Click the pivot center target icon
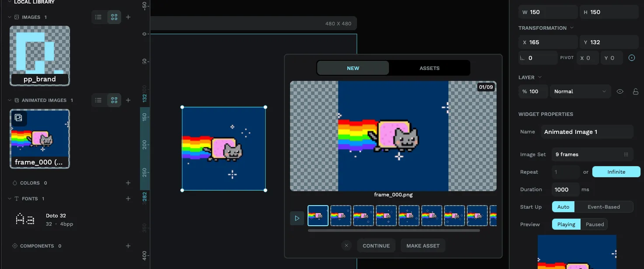 pos(631,58)
